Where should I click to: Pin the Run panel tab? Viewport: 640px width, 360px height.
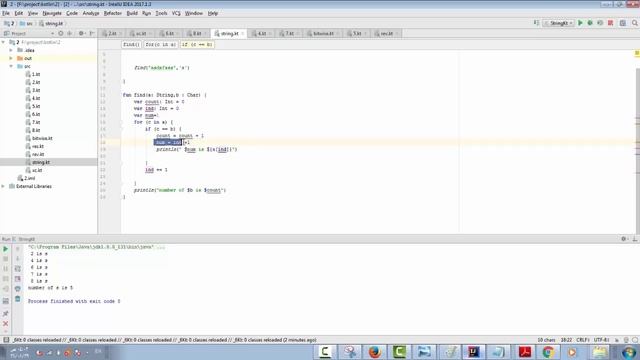coord(6,313)
